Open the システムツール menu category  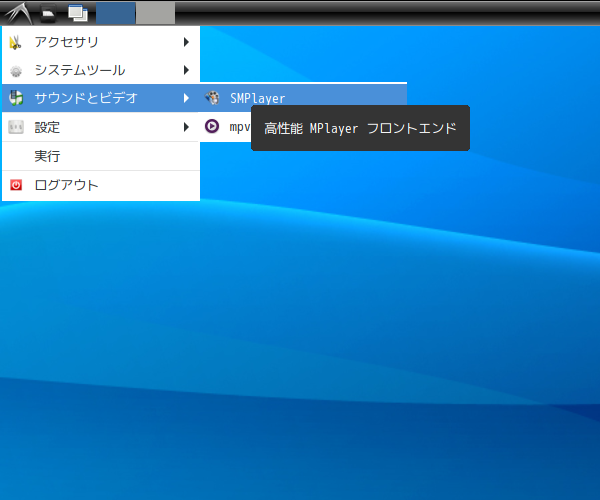pyautogui.click(x=101, y=70)
